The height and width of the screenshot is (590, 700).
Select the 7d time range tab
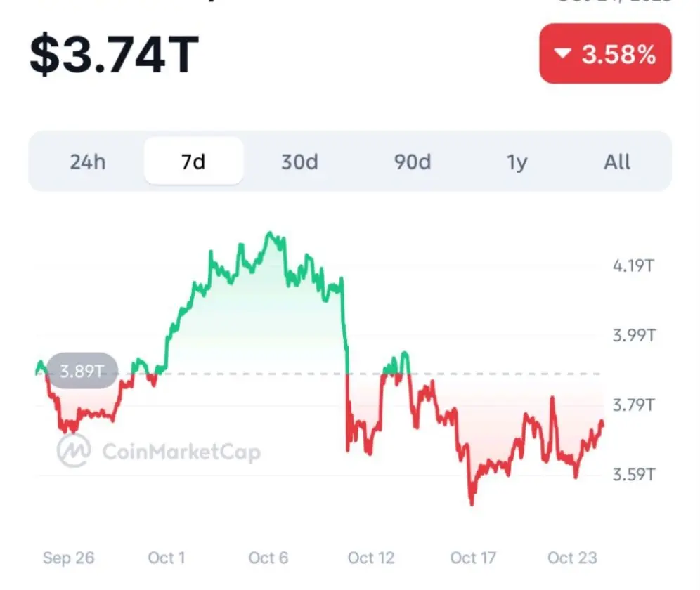click(x=193, y=162)
